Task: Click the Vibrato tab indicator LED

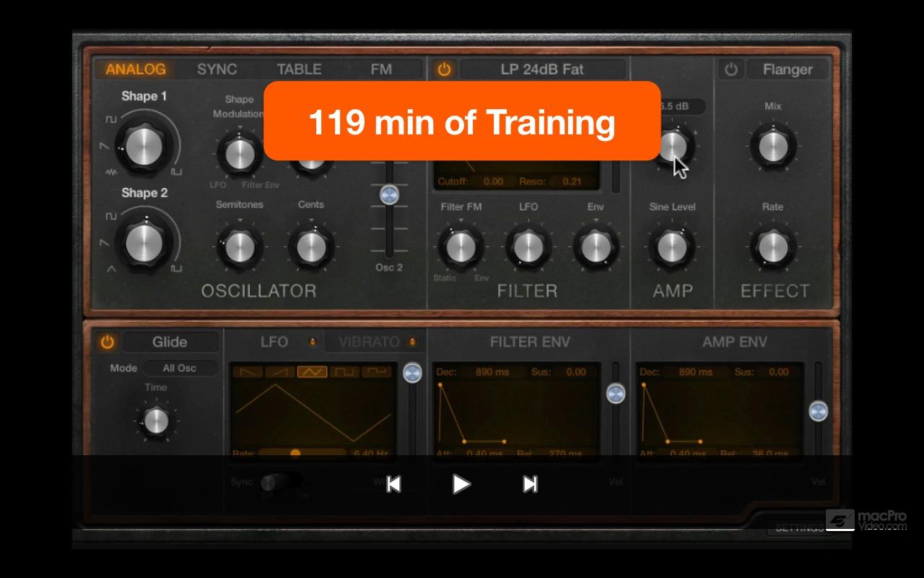Action: tap(412, 342)
